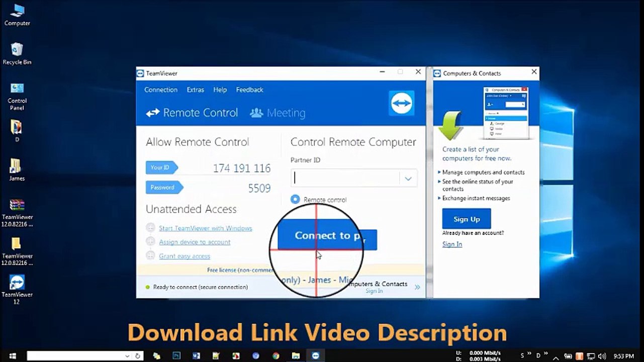Click the Connect to partner button
The width and height of the screenshot is (644, 362).
(x=327, y=235)
